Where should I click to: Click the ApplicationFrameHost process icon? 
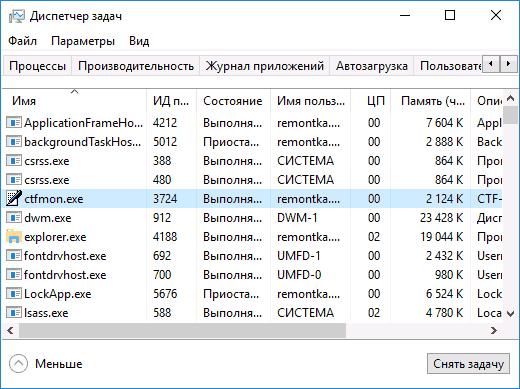[x=14, y=123]
